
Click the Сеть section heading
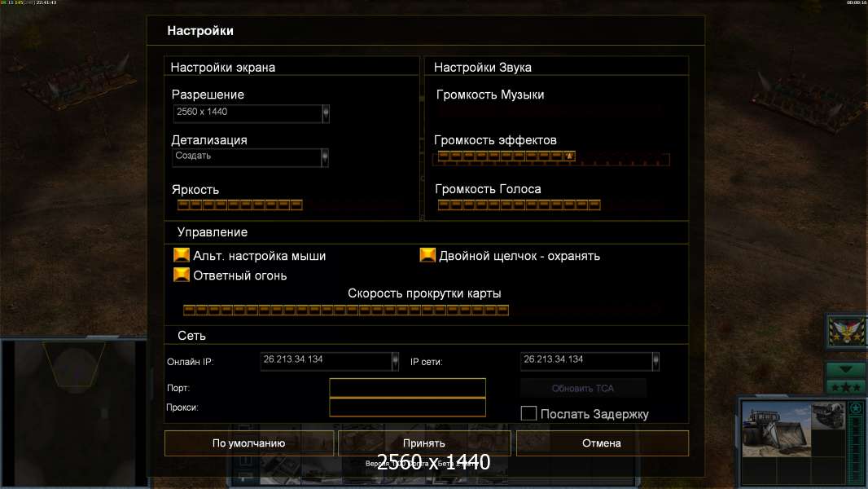pyautogui.click(x=191, y=336)
